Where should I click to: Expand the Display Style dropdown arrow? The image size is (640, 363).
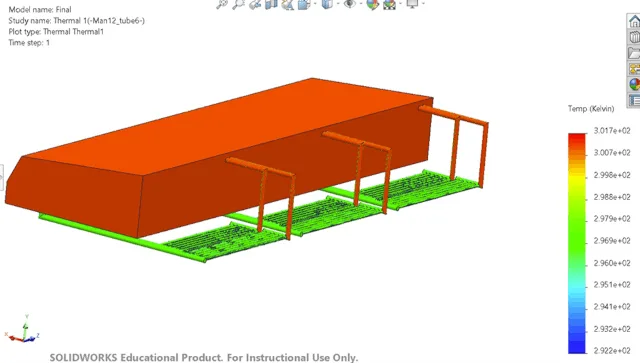[338, 3]
